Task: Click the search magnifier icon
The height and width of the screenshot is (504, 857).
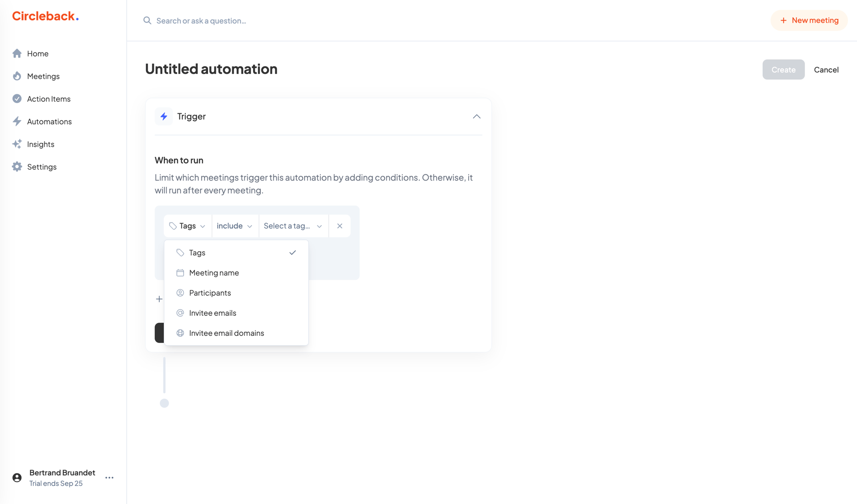Action: 147,21
